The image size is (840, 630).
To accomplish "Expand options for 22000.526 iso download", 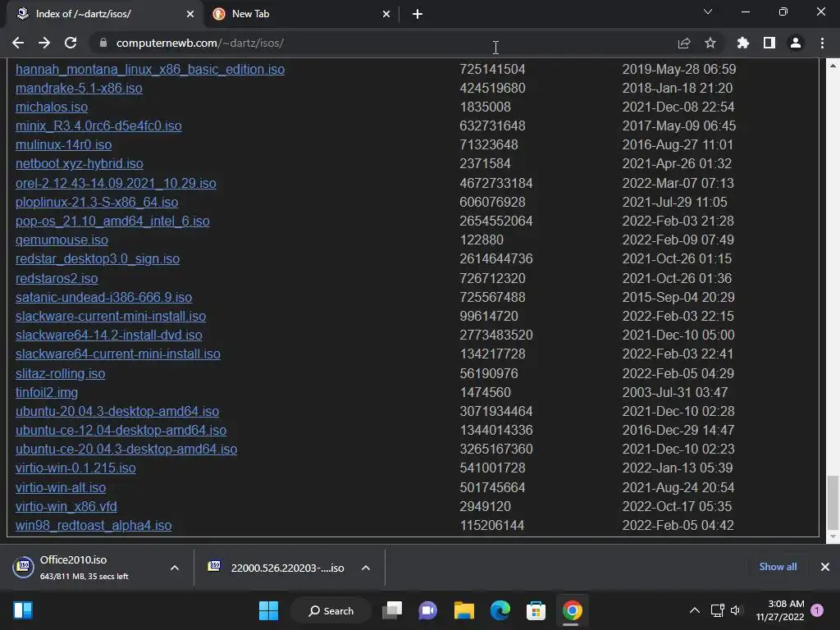I will (x=366, y=568).
